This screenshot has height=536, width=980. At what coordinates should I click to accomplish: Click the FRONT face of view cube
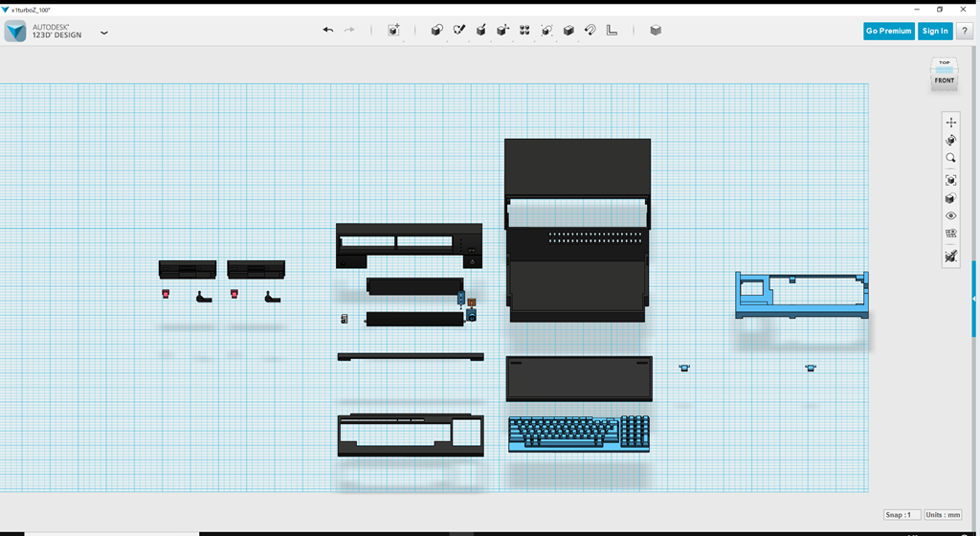pos(945,80)
